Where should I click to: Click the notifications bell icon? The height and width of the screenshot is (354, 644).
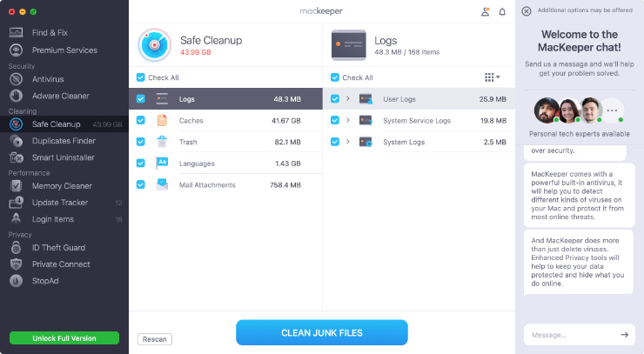coord(502,12)
